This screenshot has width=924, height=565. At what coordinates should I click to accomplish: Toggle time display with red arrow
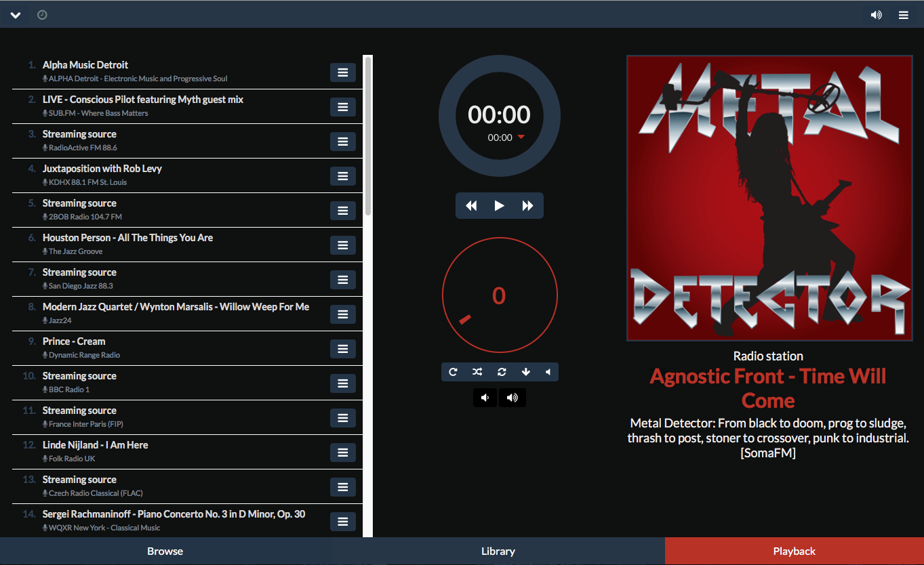(521, 137)
